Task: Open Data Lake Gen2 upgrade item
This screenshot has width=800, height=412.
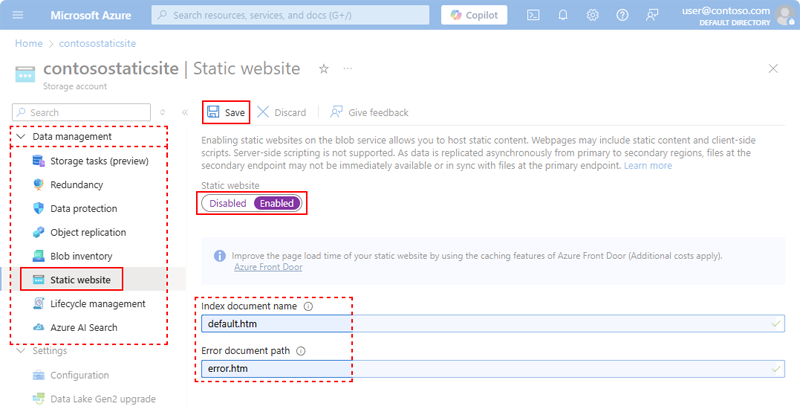Action: pyautogui.click(x=103, y=399)
